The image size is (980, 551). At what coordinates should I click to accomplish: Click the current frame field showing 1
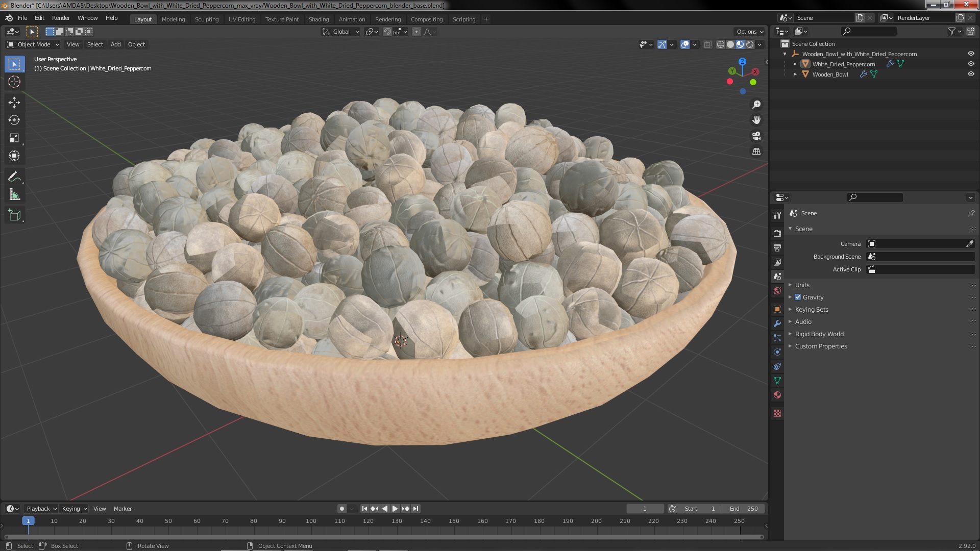[645, 509]
